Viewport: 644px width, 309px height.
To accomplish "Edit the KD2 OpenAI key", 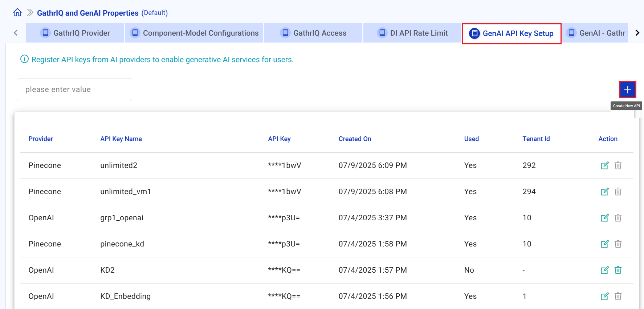I will click(604, 270).
